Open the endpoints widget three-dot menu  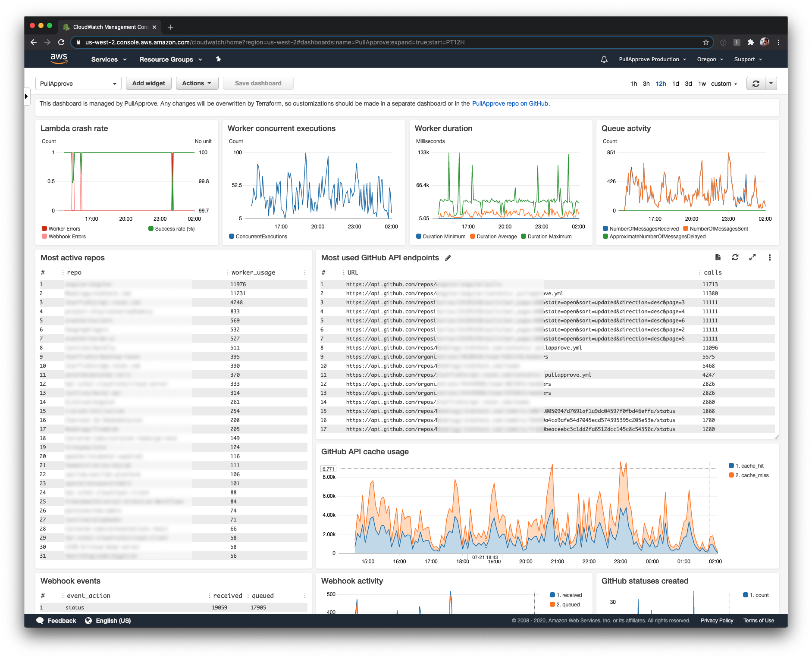(x=770, y=257)
